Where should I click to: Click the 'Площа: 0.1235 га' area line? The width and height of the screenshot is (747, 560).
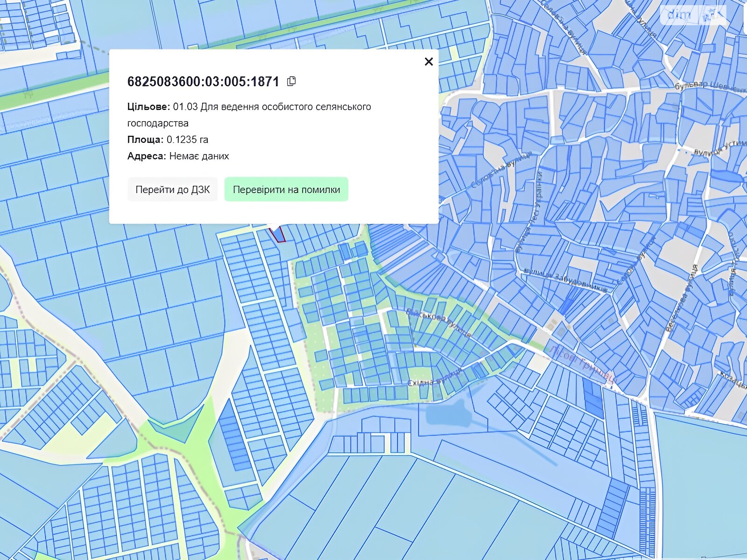168,140
